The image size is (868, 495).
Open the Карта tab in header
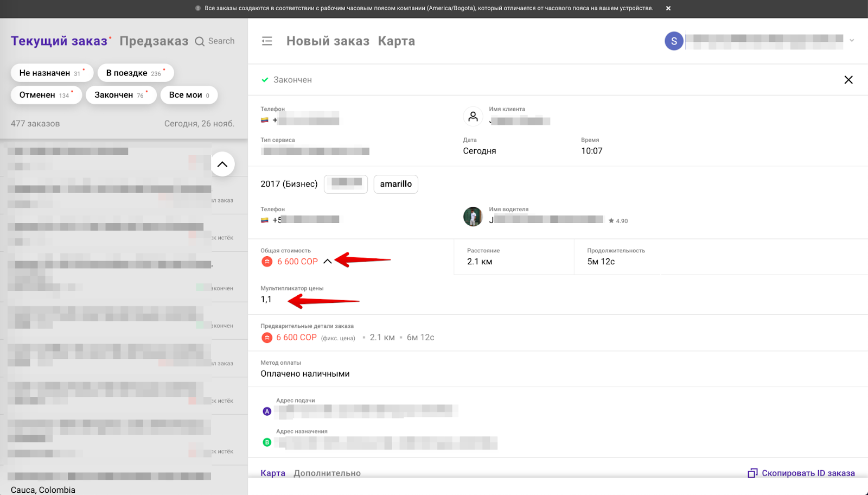397,41
